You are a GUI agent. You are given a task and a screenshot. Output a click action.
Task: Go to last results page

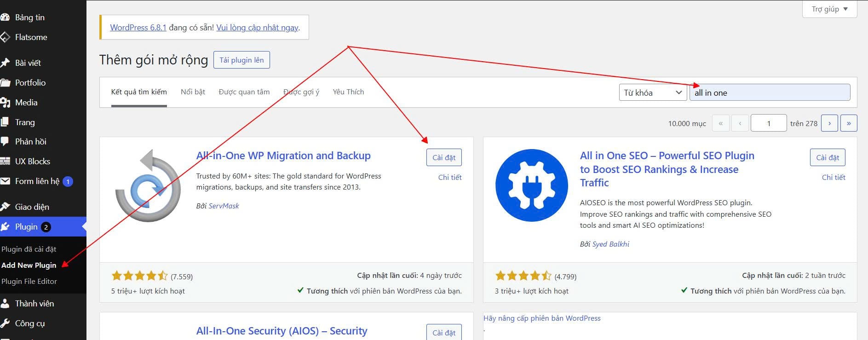click(849, 123)
